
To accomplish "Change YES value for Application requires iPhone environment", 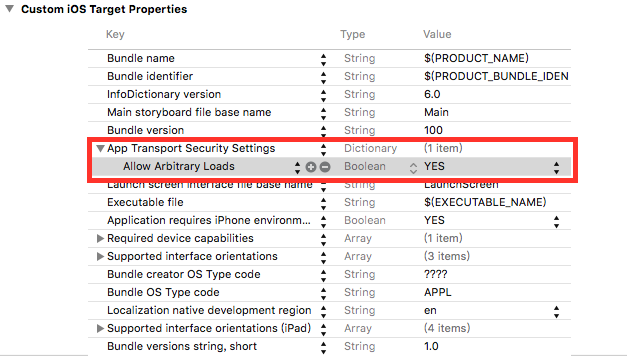I will 556,221.
